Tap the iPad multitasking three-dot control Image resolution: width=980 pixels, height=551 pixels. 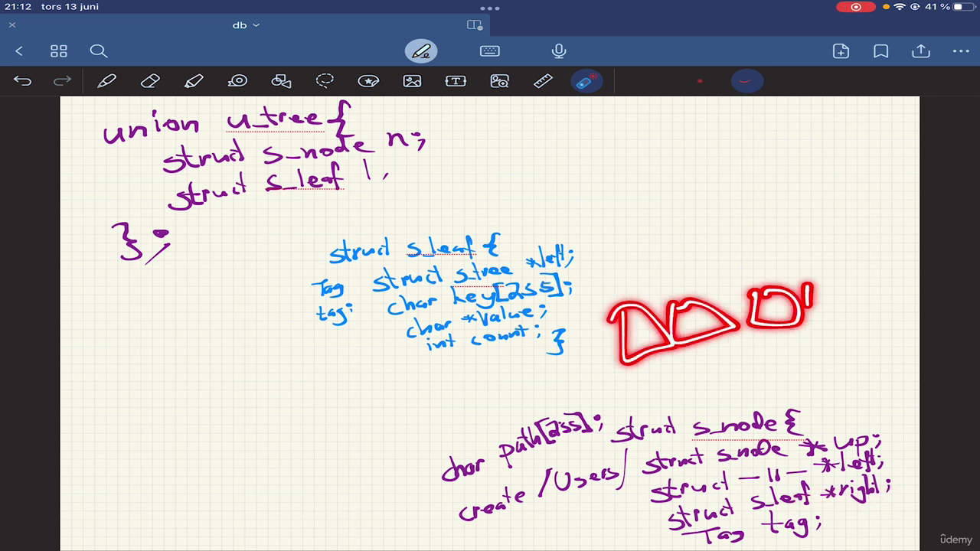[490, 8]
